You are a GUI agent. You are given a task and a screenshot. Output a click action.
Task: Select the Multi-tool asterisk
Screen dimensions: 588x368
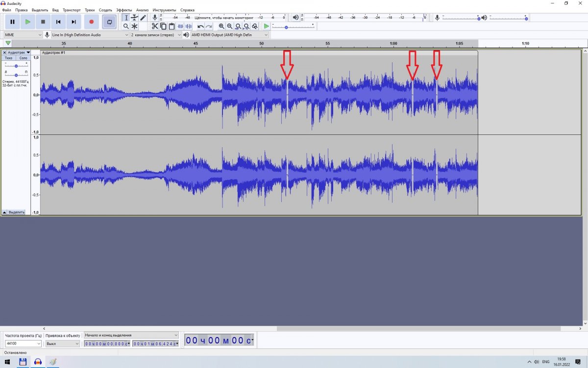[x=134, y=26]
